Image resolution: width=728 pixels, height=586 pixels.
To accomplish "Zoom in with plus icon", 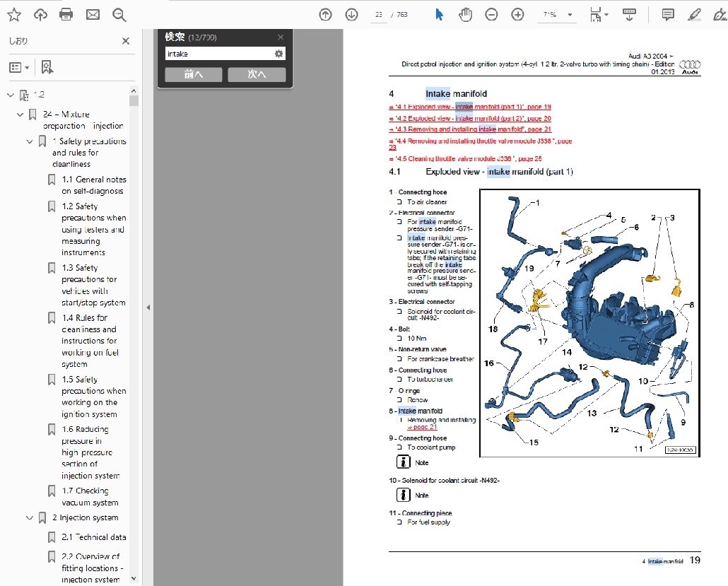I will pos(517,15).
